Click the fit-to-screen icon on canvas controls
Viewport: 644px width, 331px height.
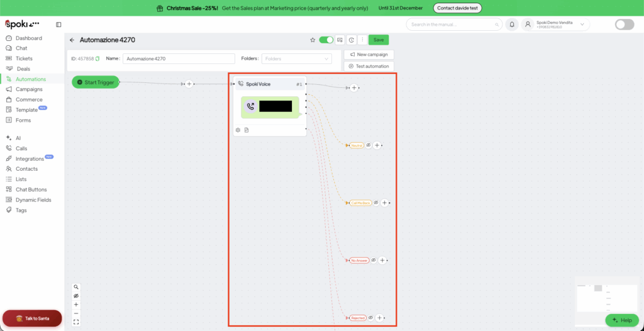point(76,322)
